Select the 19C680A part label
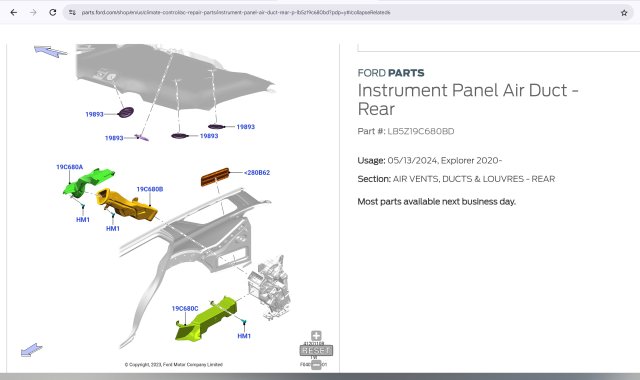The height and width of the screenshot is (380, 640). click(69, 167)
